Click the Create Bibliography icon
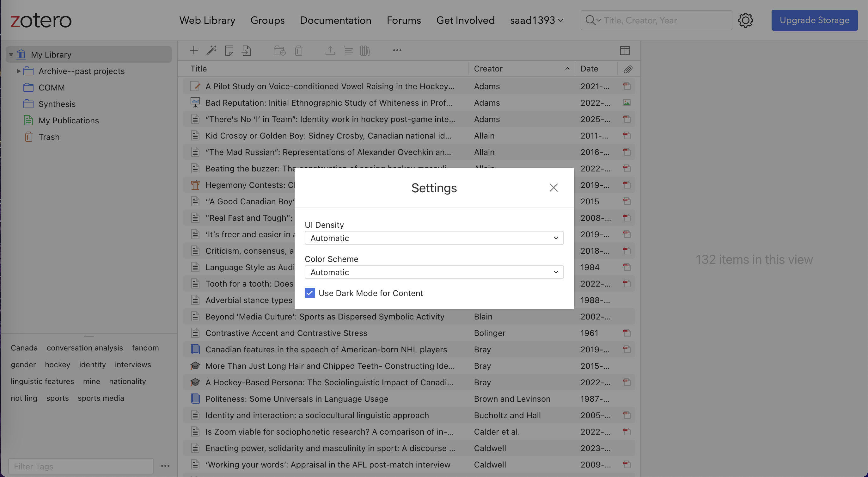 pos(365,51)
